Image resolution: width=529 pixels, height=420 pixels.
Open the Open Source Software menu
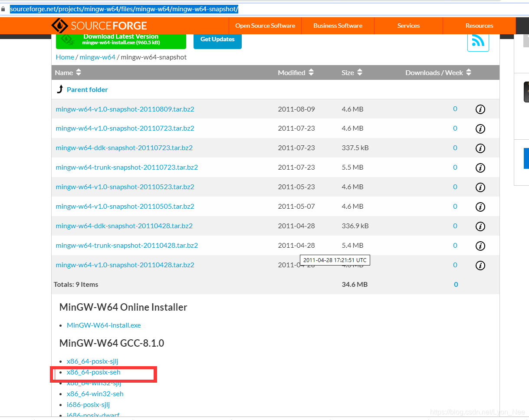[265, 26]
